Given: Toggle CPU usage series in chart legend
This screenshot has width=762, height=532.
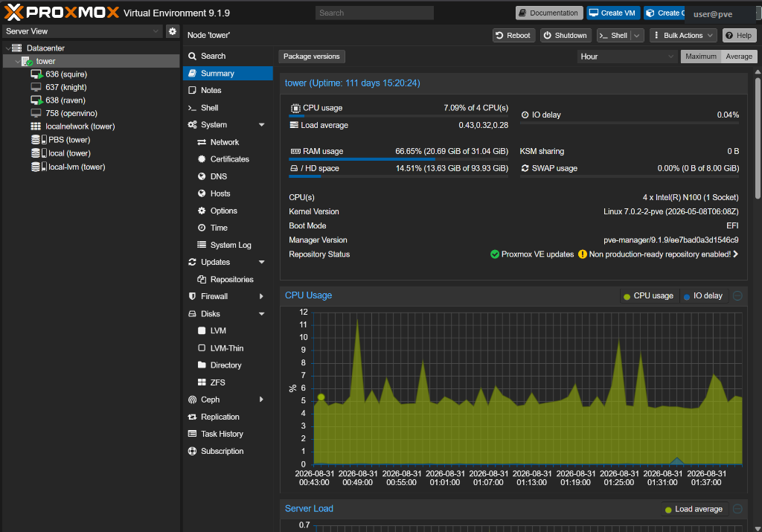Looking at the screenshot, I should coord(648,296).
